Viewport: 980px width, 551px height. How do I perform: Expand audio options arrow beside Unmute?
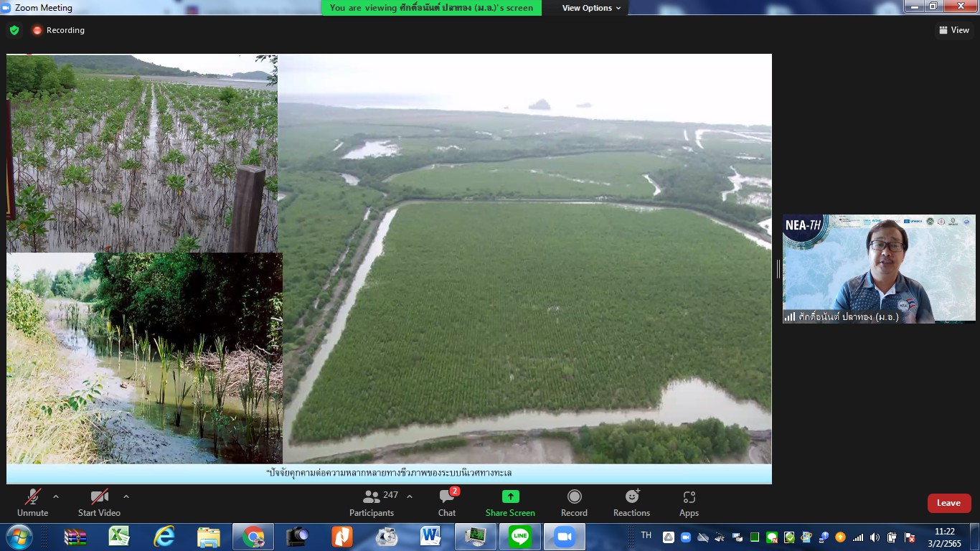56,496
